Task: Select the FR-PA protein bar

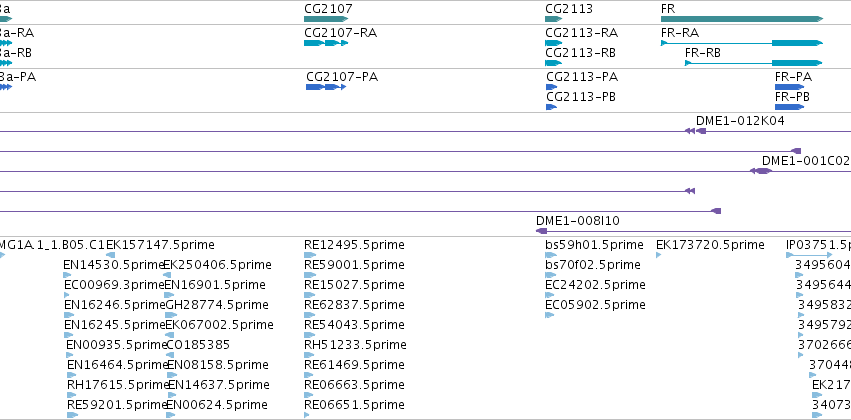Action: pos(790,87)
